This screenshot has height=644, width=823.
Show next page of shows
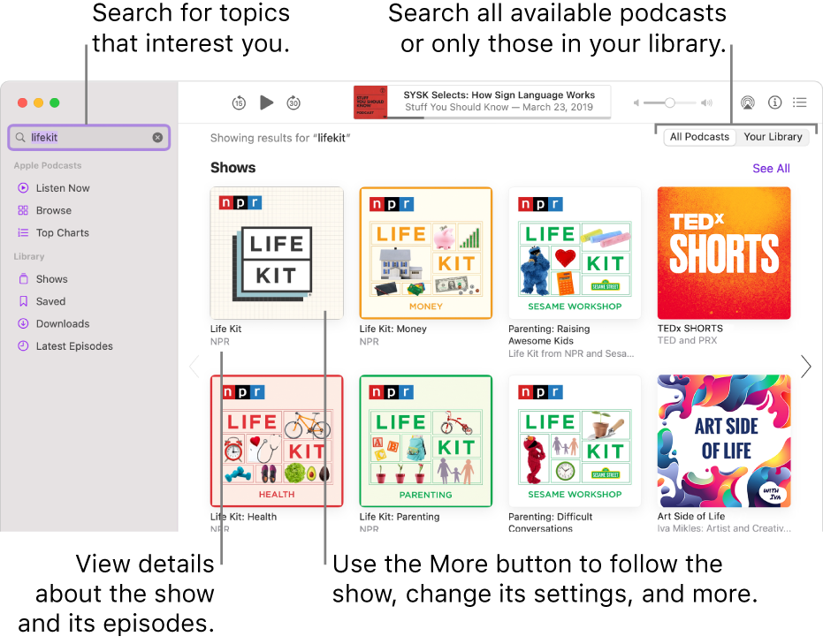pyautogui.click(x=805, y=366)
